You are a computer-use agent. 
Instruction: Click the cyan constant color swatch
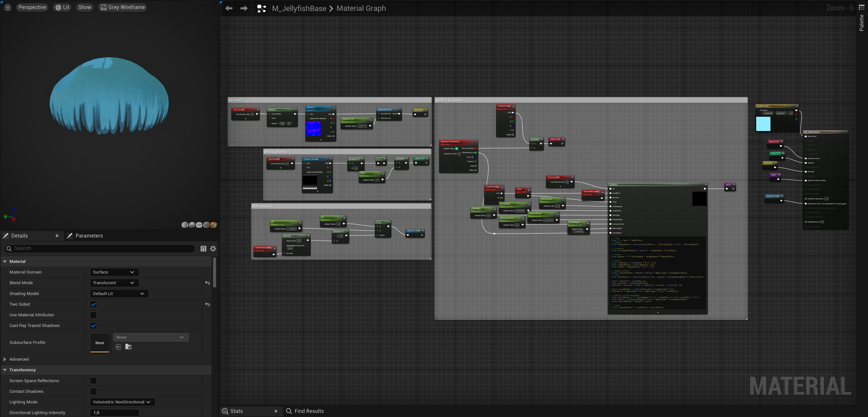pyautogui.click(x=763, y=124)
